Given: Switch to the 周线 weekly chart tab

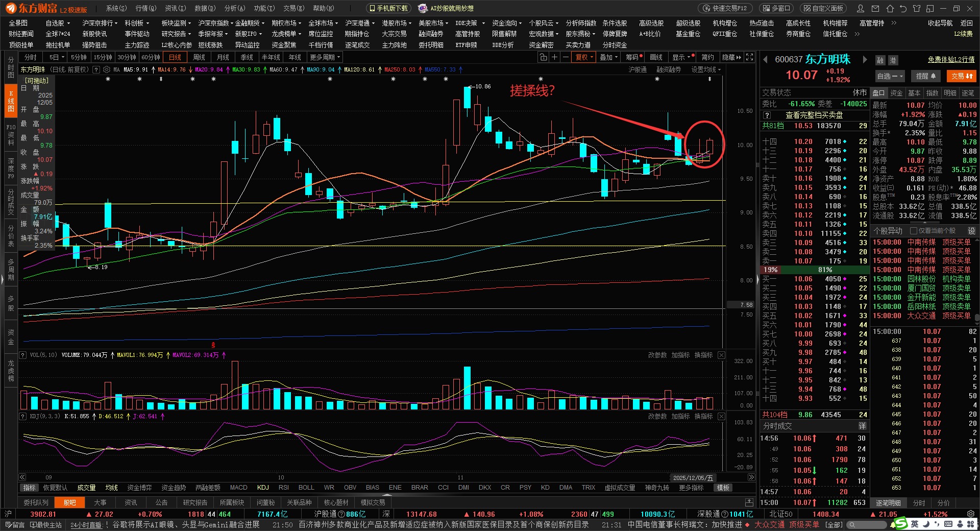Looking at the screenshot, I should pos(199,57).
